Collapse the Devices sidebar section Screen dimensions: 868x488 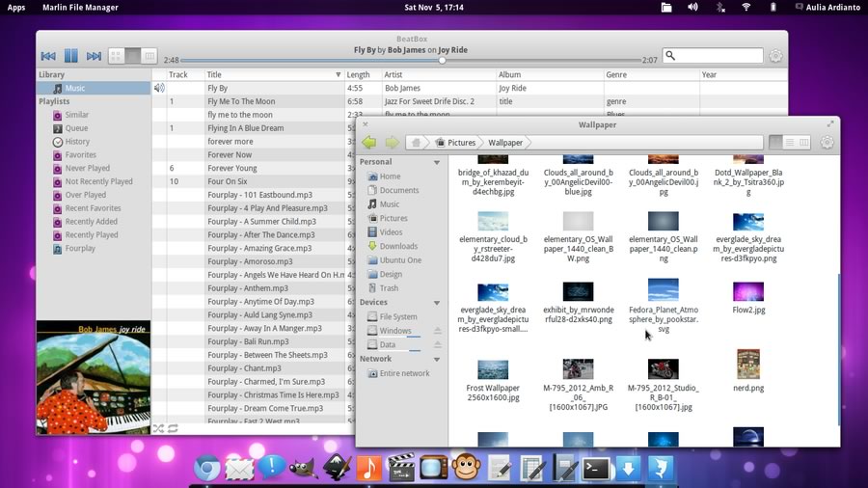coord(437,303)
